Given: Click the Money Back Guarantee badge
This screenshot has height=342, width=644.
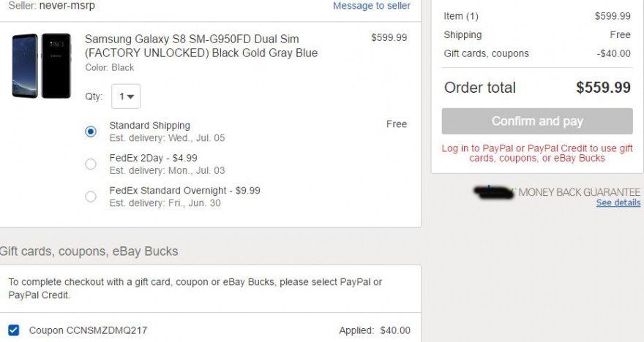Looking at the screenshot, I should click(558, 192).
